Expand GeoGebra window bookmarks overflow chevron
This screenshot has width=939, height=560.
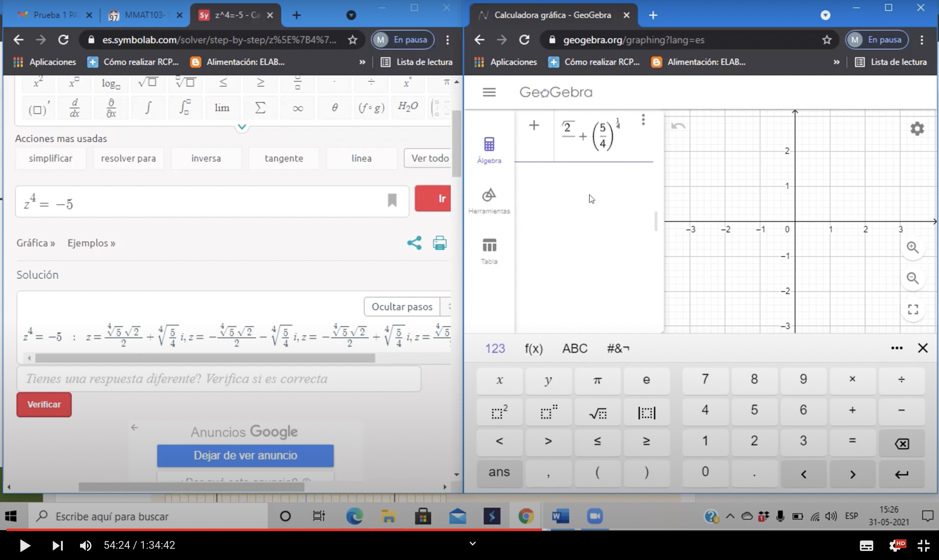pos(836,62)
